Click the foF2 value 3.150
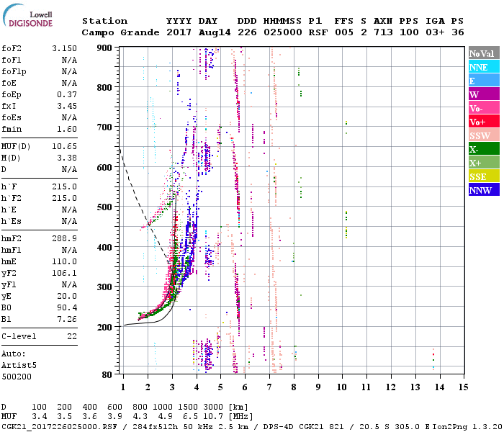This screenshot has height=432, width=504. [x=64, y=48]
